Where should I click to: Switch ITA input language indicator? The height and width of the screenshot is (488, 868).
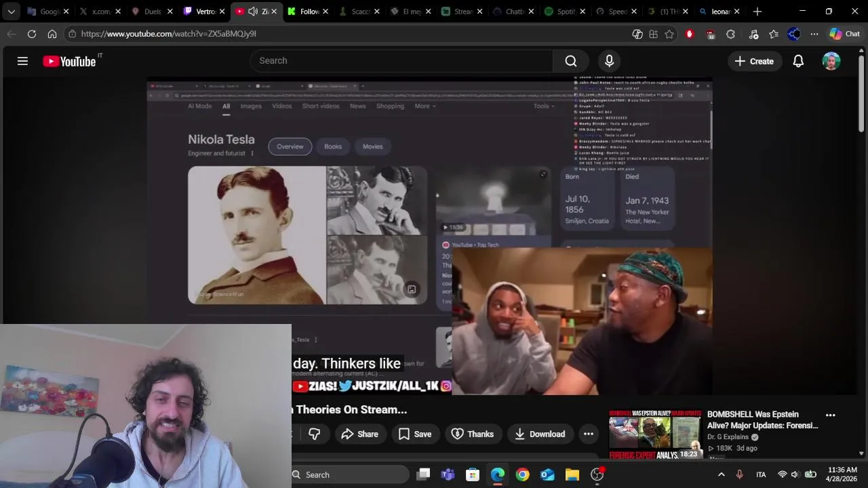tap(761, 474)
